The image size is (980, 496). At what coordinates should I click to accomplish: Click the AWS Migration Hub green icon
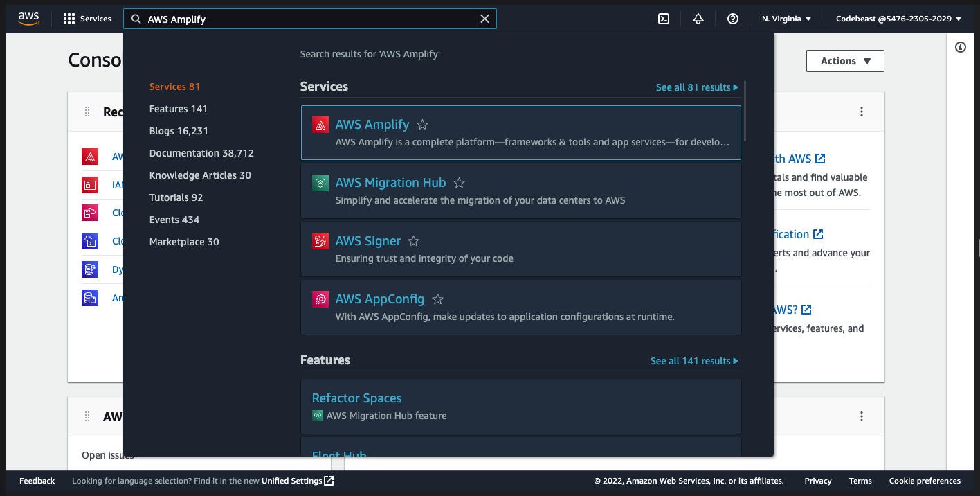pyautogui.click(x=320, y=183)
